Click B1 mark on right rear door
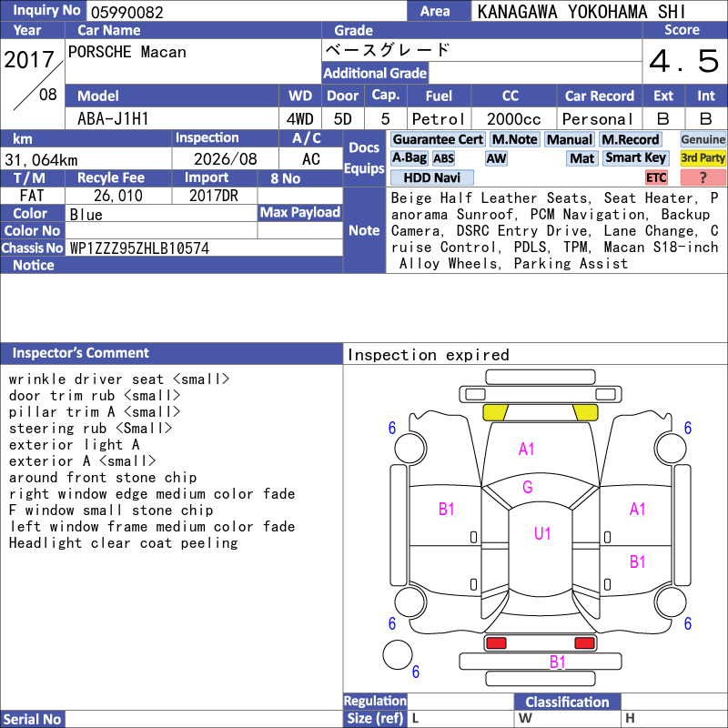 [638, 561]
